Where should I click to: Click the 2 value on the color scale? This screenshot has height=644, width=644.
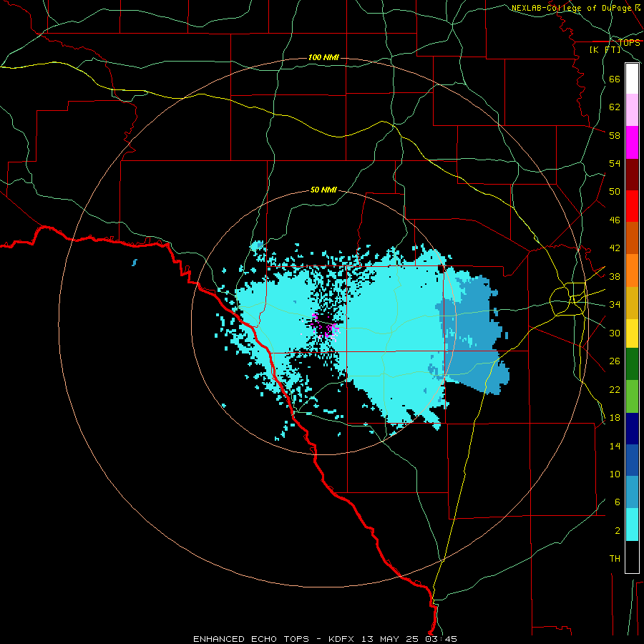point(618,531)
